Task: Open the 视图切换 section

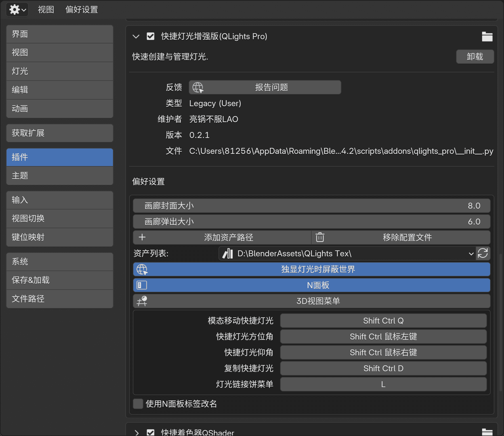Action: coord(60,219)
